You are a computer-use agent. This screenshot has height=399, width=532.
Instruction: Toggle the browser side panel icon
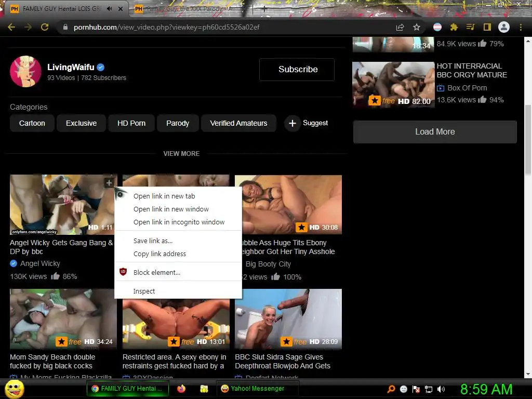tap(487, 27)
